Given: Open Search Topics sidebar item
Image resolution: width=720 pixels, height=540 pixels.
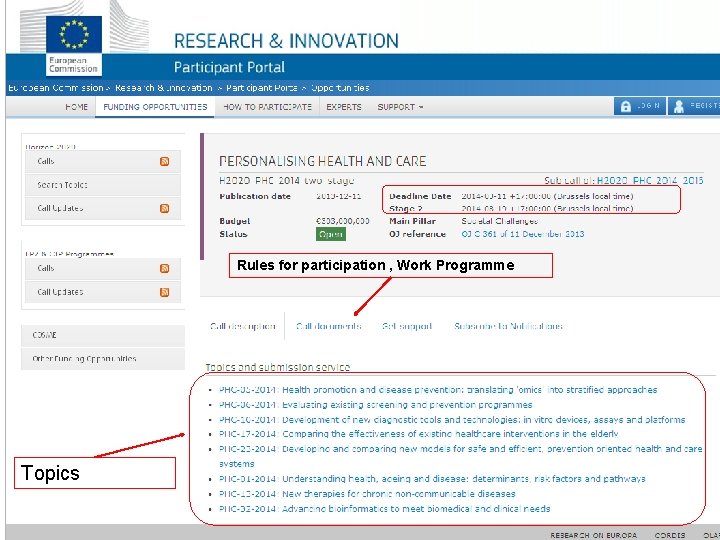Looking at the screenshot, I should point(103,185).
